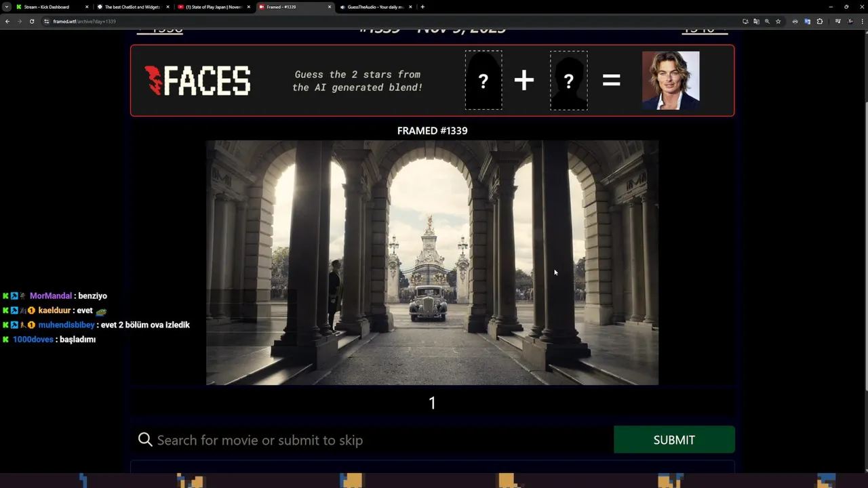Go to previous puzzle #1338 link
This screenshot has width=868, height=488.
coord(160,30)
